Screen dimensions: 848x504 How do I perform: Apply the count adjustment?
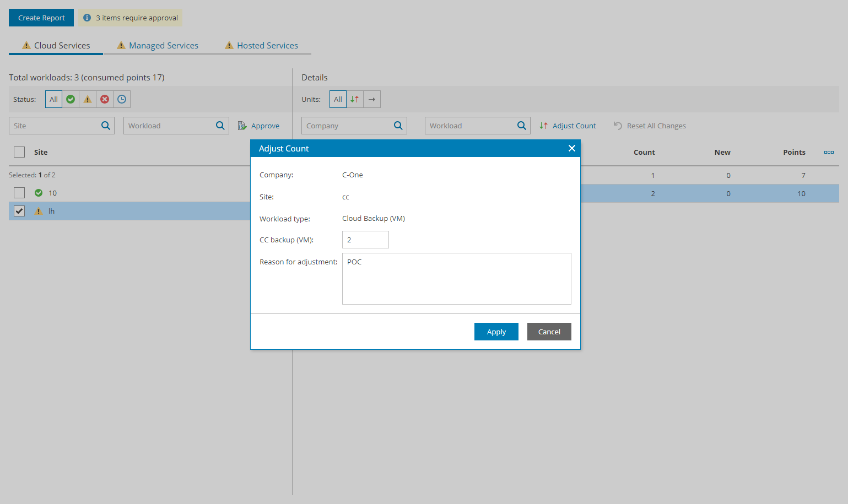[496, 331]
